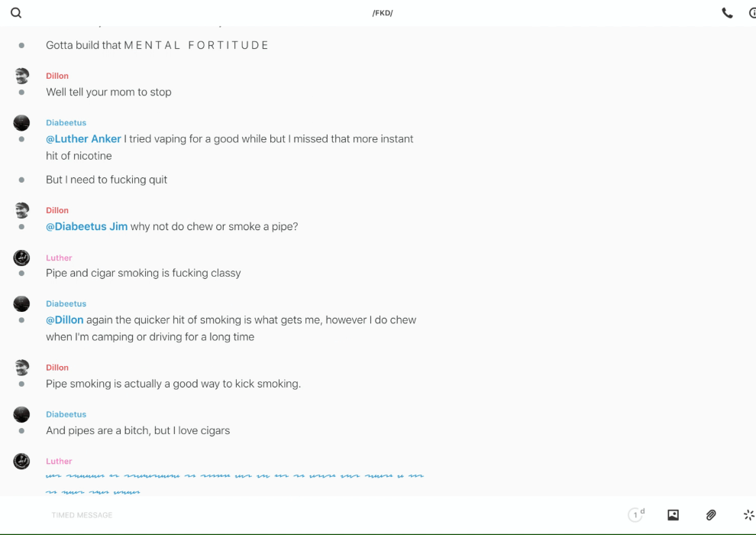Click the sender name Luther above the pipe and cigar message

[59, 258]
